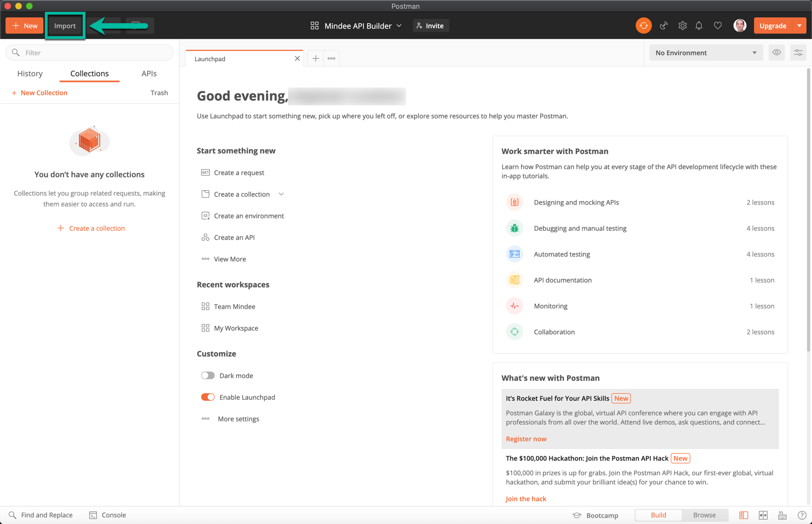Open the Trash link

click(159, 93)
